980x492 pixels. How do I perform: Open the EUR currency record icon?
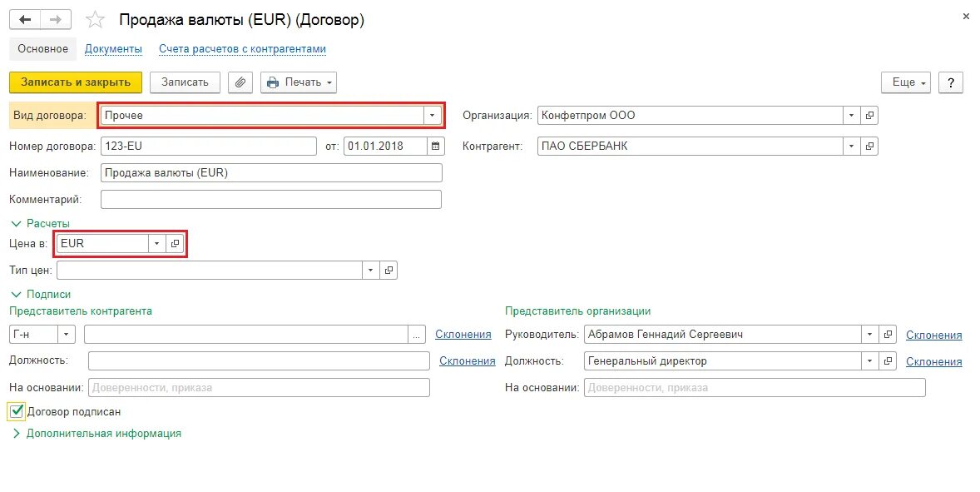(x=175, y=244)
